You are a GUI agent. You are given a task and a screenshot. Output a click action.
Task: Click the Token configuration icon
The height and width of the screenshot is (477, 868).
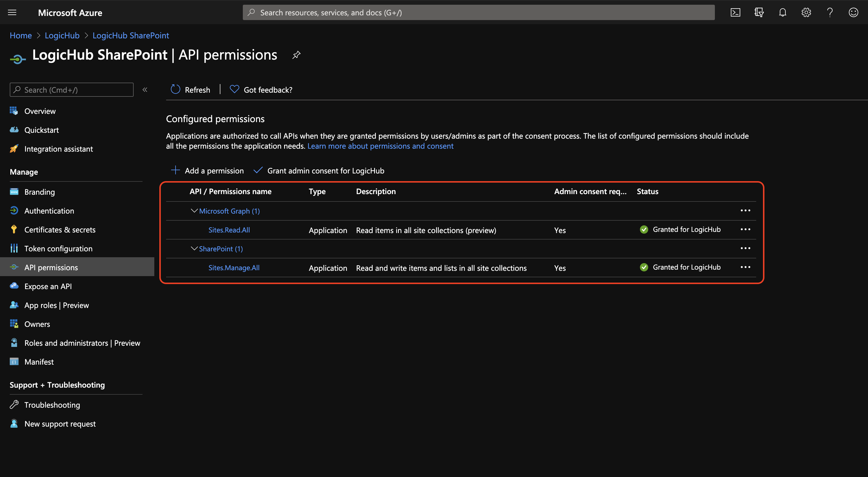[14, 248]
